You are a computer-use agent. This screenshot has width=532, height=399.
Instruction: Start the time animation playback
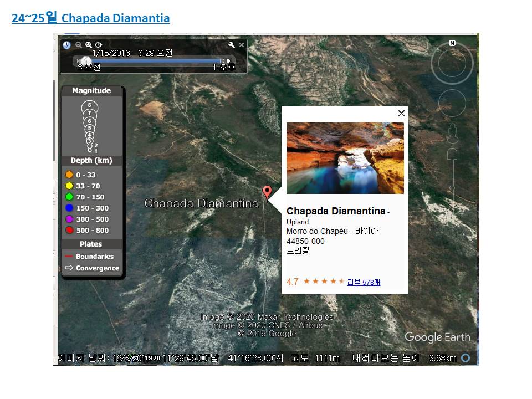(99, 45)
